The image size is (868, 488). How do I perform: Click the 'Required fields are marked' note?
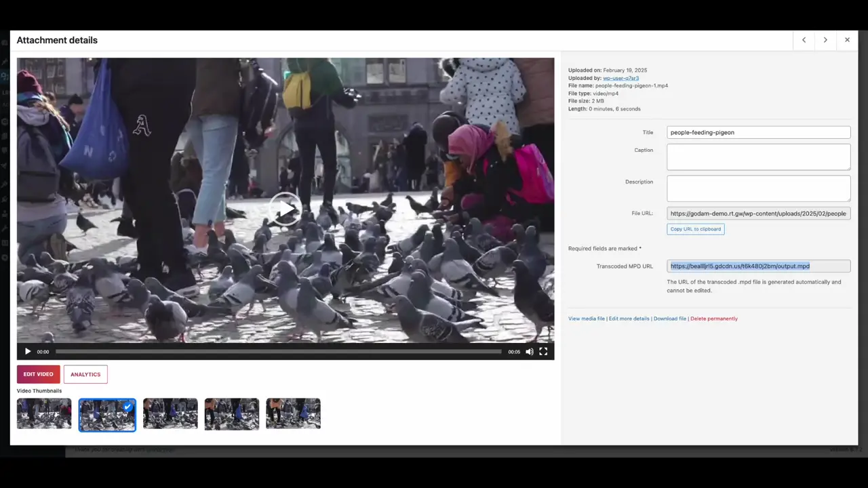[x=605, y=249]
